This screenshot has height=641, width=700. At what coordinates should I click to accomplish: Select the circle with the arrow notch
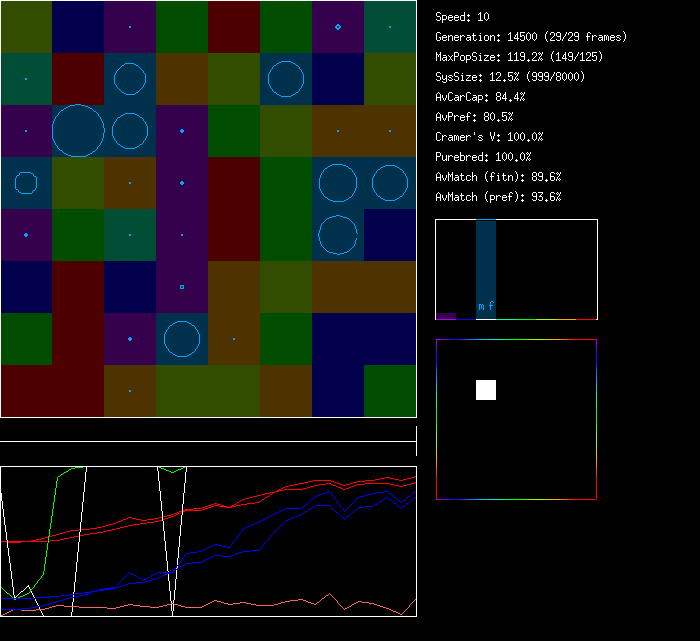click(x=338, y=235)
